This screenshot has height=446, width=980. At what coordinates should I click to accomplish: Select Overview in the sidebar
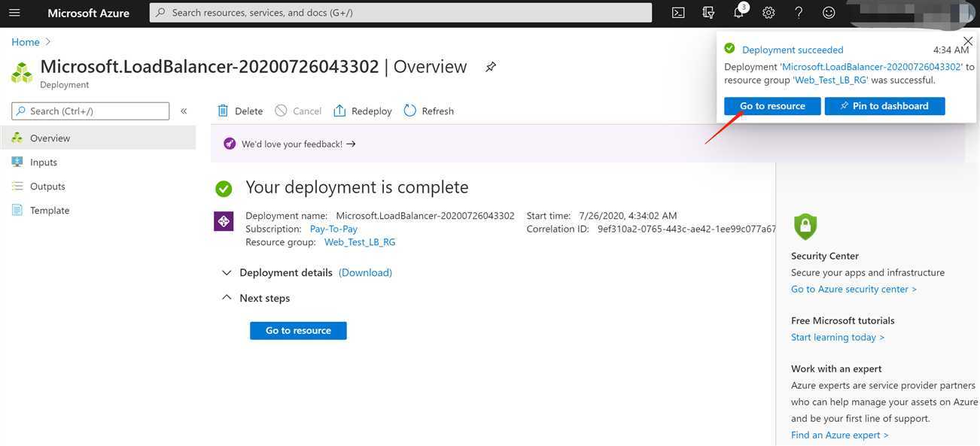click(98, 138)
